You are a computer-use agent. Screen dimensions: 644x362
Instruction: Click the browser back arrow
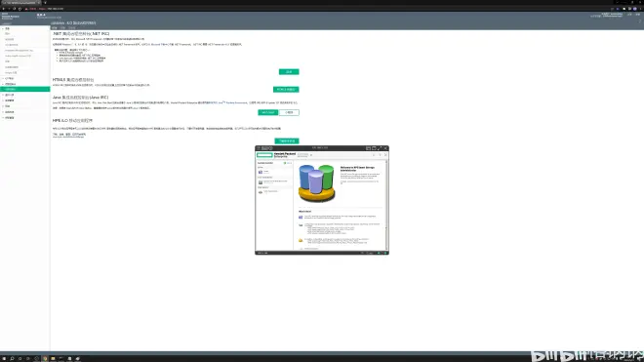click(x=3, y=9)
